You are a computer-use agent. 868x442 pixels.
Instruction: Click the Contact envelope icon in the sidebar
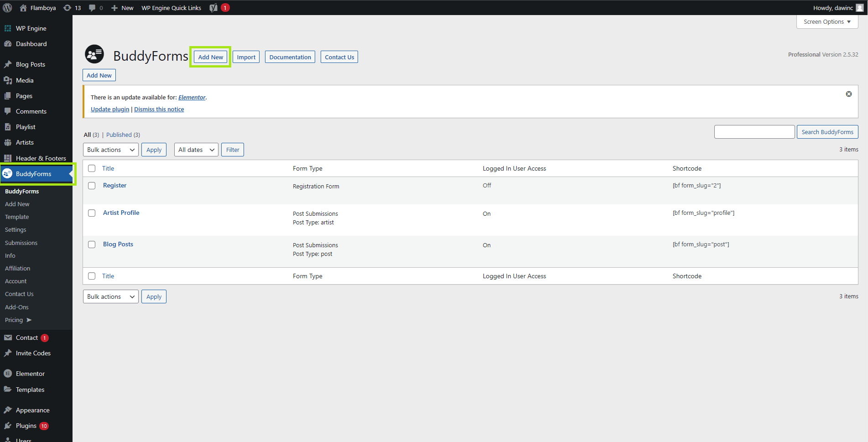point(8,338)
